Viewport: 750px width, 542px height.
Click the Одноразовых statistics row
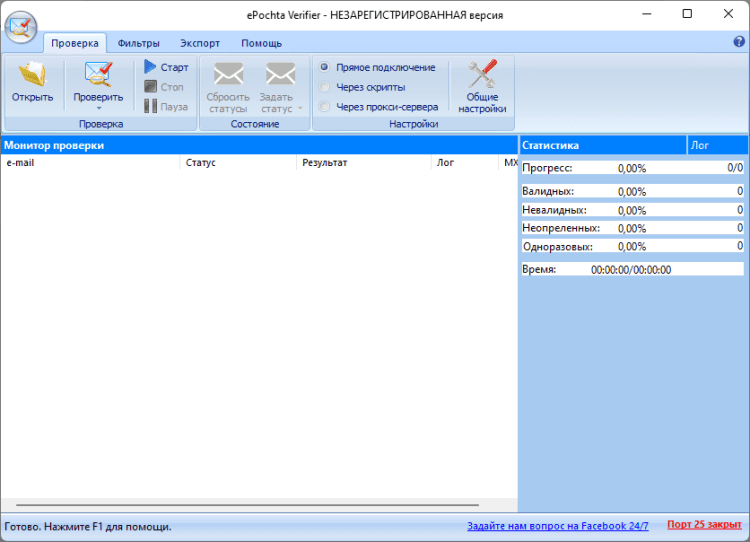632,246
